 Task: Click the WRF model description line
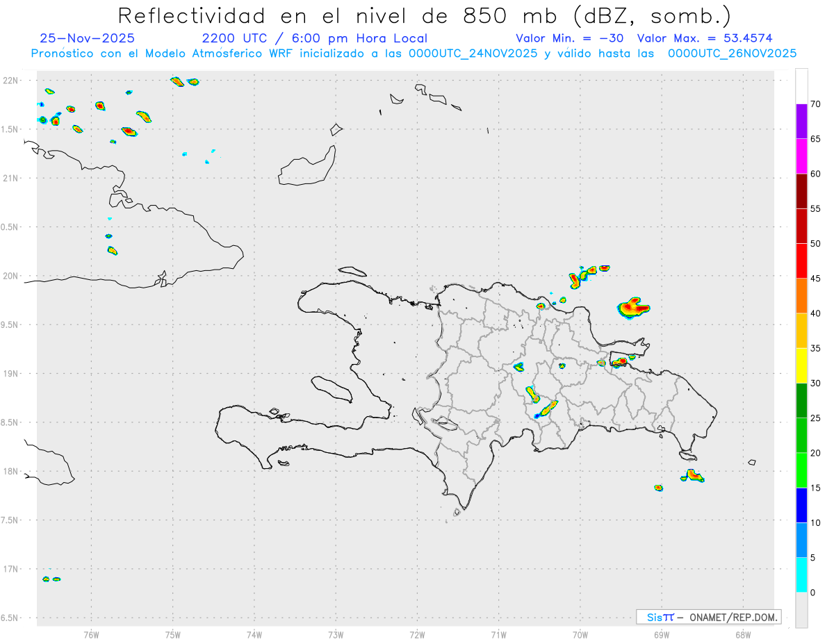click(414, 53)
